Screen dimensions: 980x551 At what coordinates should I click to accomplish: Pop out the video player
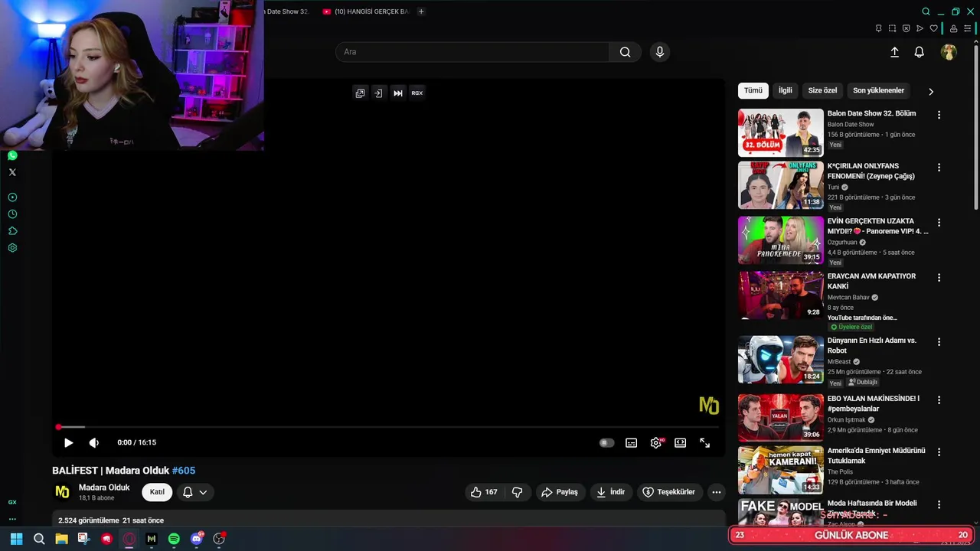(360, 93)
